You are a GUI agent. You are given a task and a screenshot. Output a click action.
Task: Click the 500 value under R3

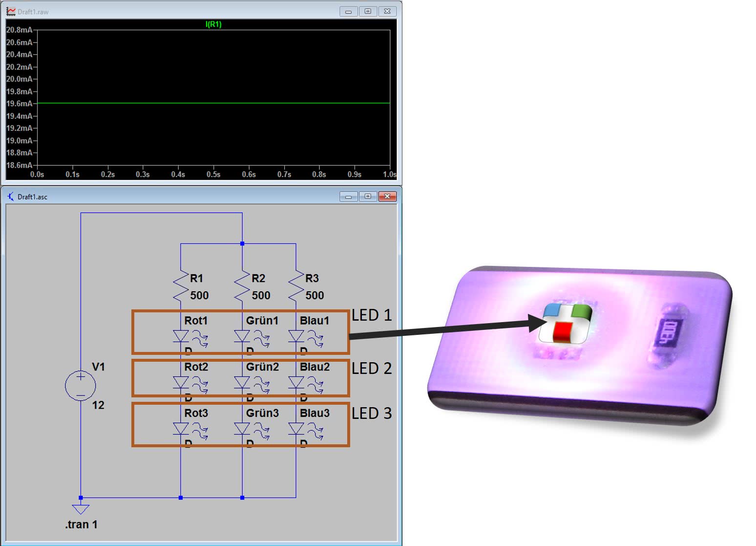pyautogui.click(x=315, y=295)
